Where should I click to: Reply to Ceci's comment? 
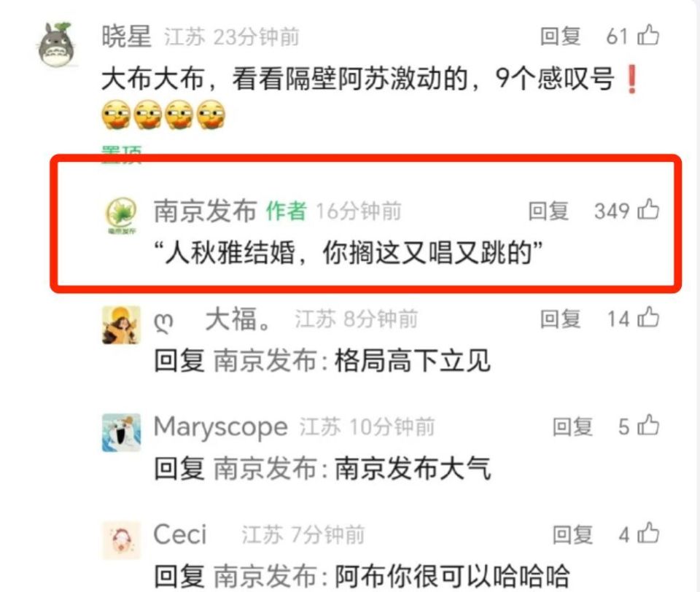pyautogui.click(x=572, y=534)
